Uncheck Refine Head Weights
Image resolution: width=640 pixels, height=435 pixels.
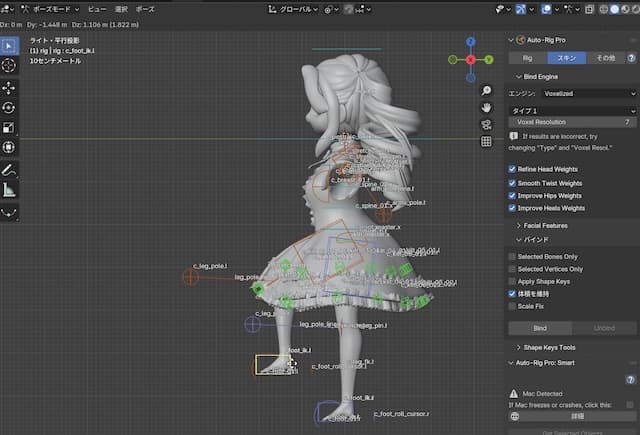tap(512, 169)
